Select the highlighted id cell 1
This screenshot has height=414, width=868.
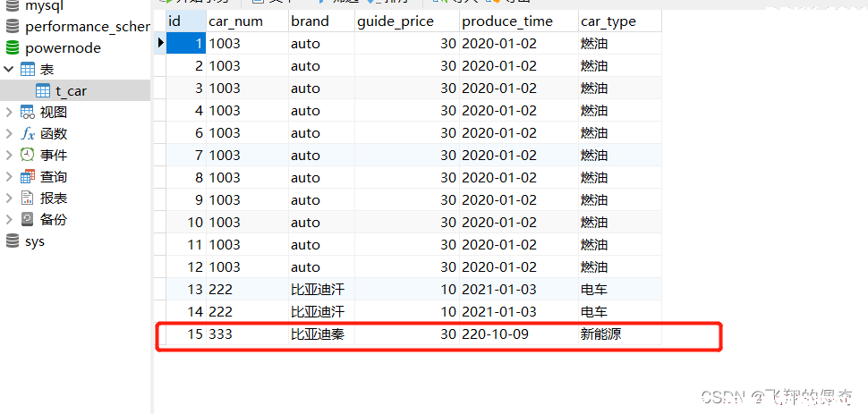186,43
